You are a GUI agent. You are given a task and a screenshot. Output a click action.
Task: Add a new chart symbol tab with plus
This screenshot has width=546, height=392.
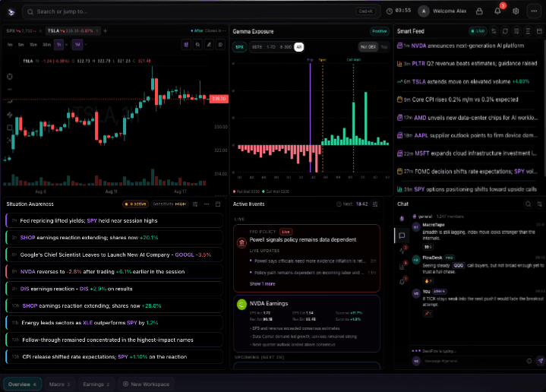click(x=105, y=31)
